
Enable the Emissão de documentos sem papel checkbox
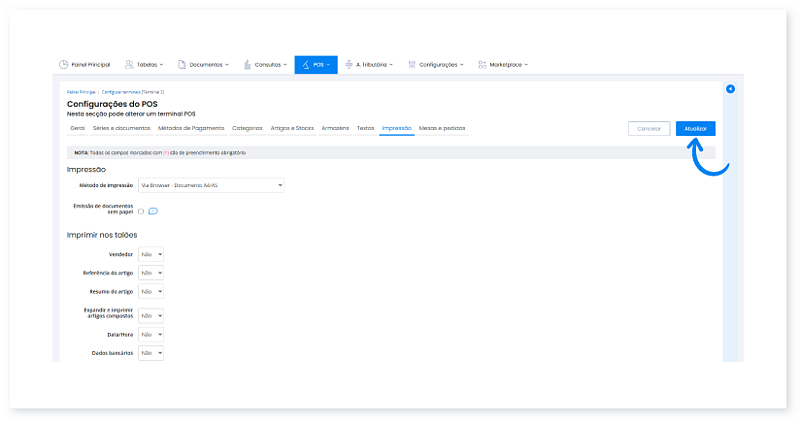tap(141, 211)
